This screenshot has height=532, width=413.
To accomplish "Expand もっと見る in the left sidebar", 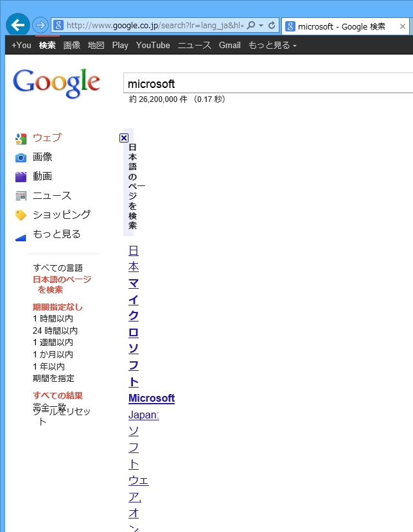I will [x=57, y=234].
